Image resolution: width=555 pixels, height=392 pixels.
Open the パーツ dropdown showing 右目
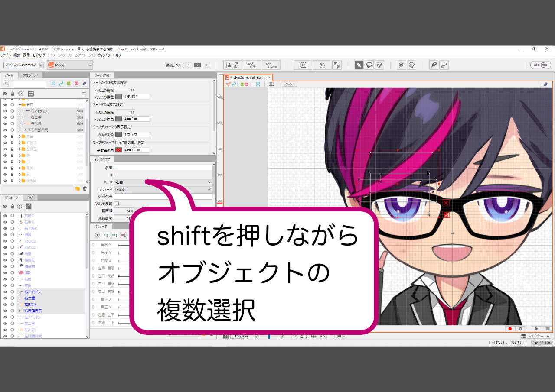coord(163,182)
